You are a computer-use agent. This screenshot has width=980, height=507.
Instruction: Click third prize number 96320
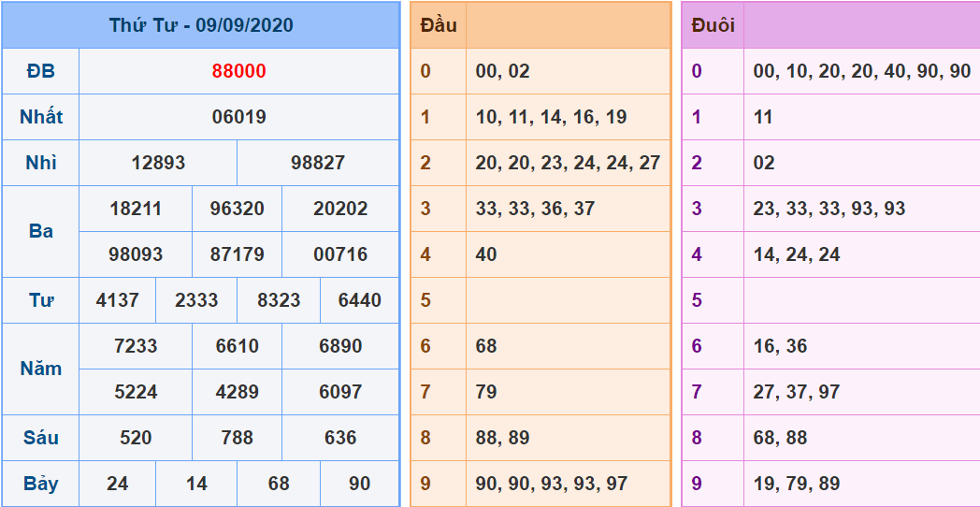[x=238, y=209]
